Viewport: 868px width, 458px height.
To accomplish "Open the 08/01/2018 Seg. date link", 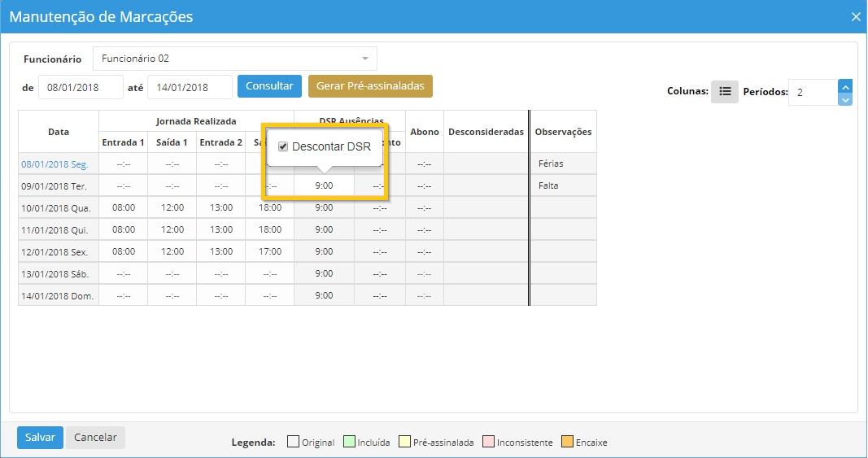I will [x=55, y=164].
